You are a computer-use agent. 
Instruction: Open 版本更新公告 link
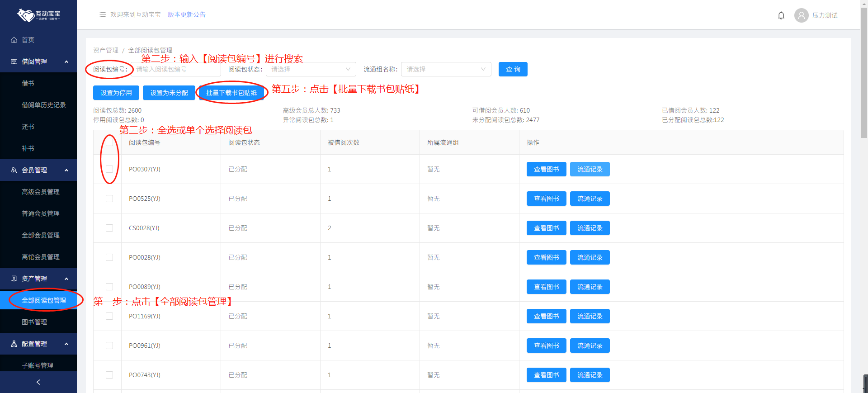click(187, 14)
